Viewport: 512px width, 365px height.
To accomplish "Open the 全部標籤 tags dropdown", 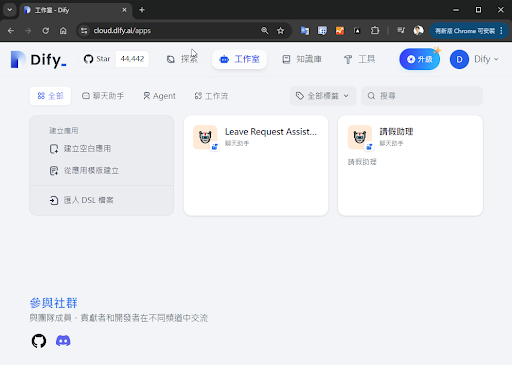I will click(323, 96).
